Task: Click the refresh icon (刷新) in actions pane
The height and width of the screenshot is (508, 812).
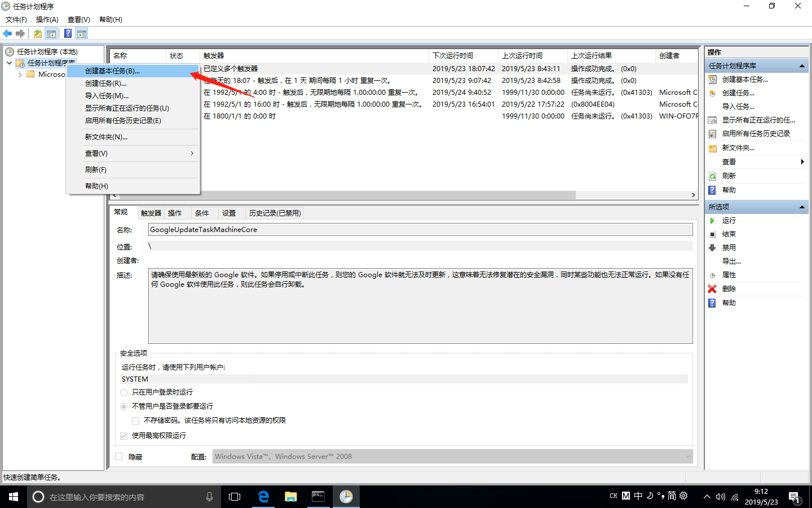Action: pyautogui.click(x=712, y=176)
